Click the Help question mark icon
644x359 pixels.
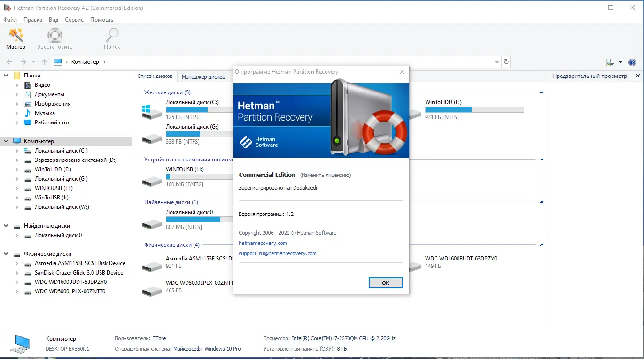632,62
